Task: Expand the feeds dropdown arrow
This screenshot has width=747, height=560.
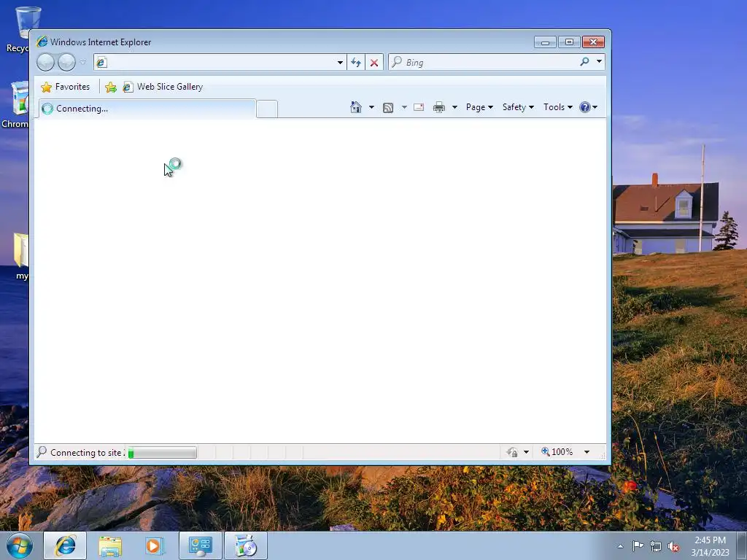Action: click(404, 107)
